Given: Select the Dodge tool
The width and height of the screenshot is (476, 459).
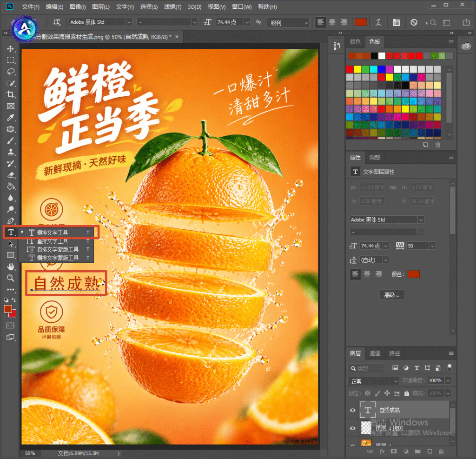Looking at the screenshot, I should [11, 209].
